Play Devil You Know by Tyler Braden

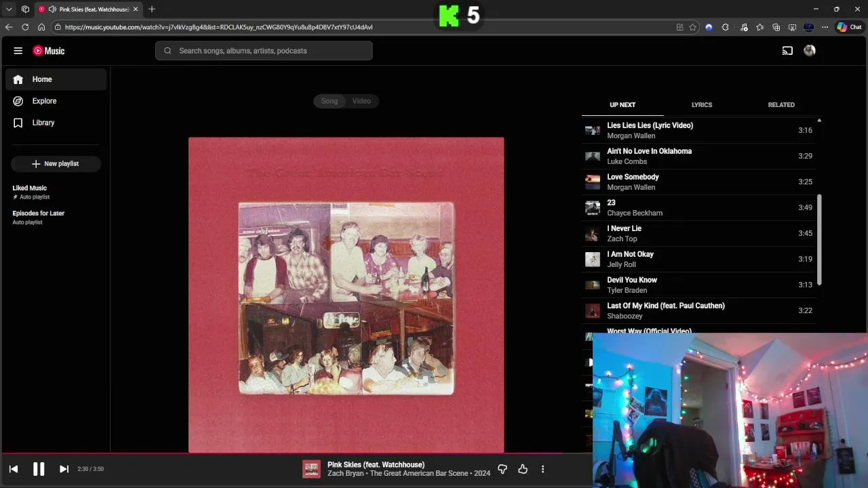698,285
